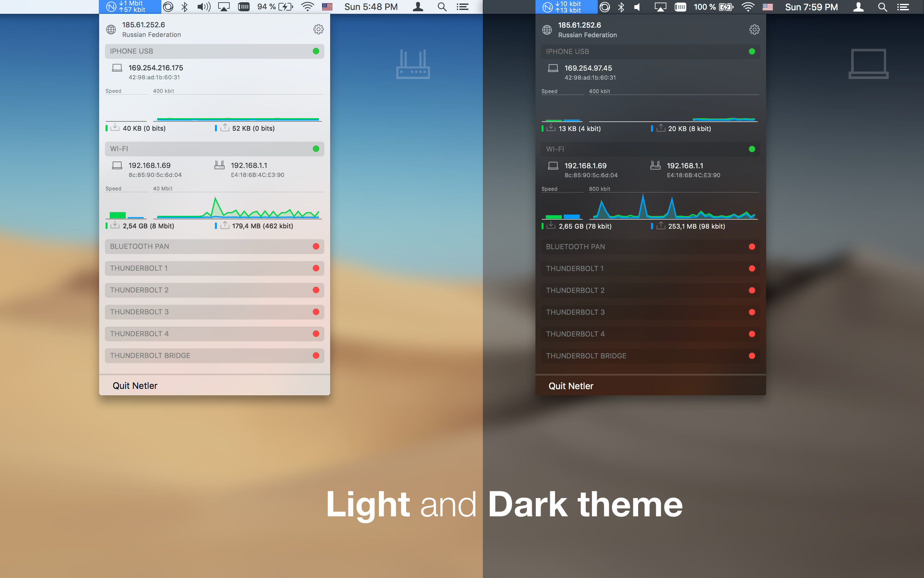Open AirPlay icon in dark menu bar
This screenshot has height=578, width=924.
click(x=660, y=7)
